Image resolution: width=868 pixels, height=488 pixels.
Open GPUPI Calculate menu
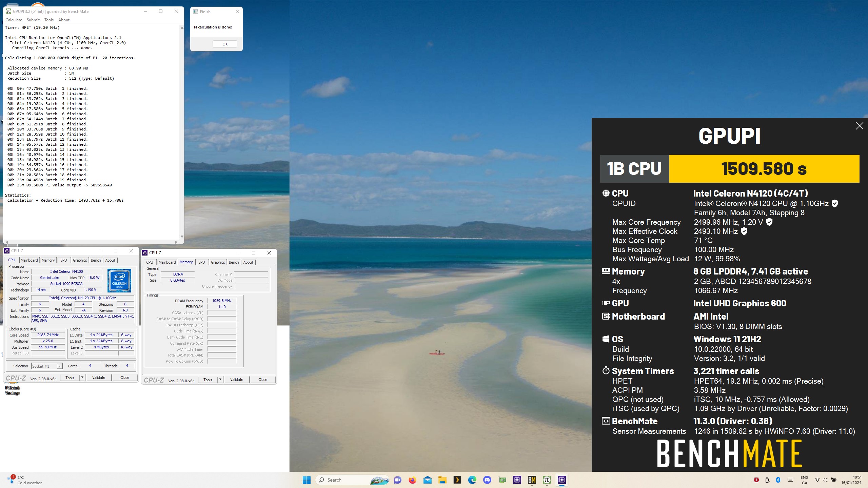click(x=14, y=20)
